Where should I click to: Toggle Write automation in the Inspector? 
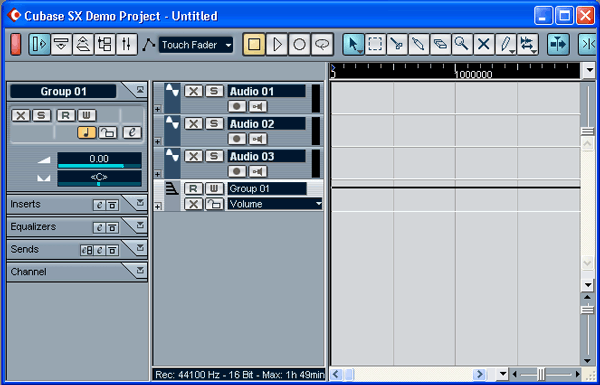point(87,115)
